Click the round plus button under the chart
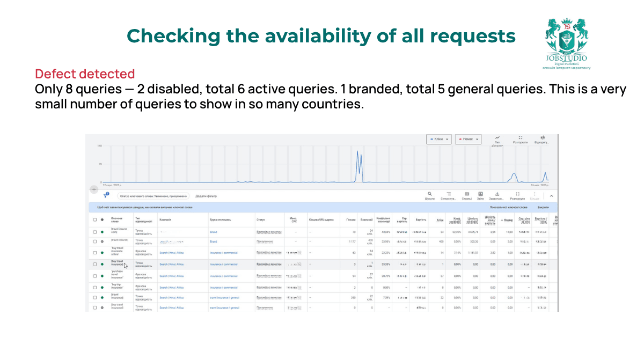This screenshot has height=337, width=644. (94, 189)
